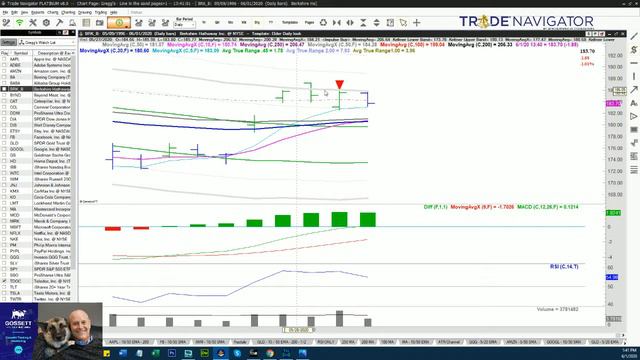This screenshot has width=640, height=360.
Task: Click the date label on time axis
Action: click(298, 330)
